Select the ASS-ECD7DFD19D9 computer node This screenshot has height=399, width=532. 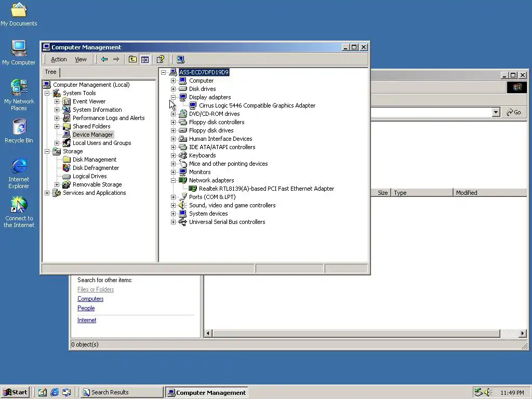tap(204, 72)
